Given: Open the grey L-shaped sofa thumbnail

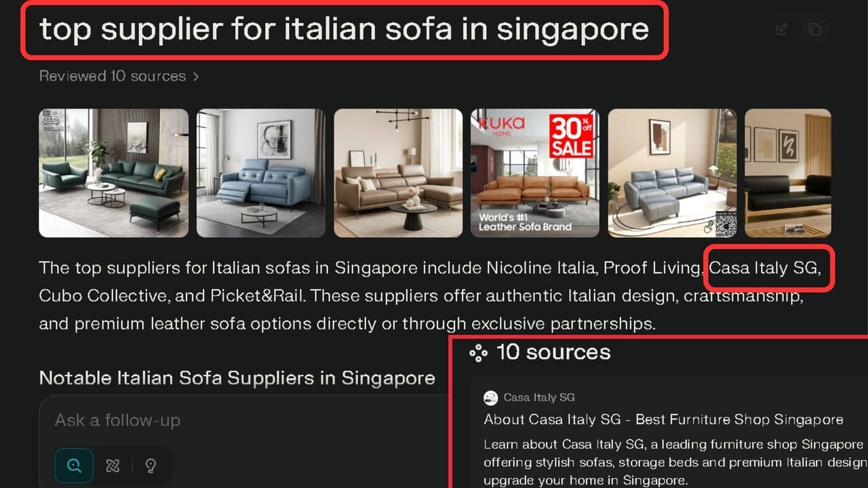Looking at the screenshot, I should point(672,173).
